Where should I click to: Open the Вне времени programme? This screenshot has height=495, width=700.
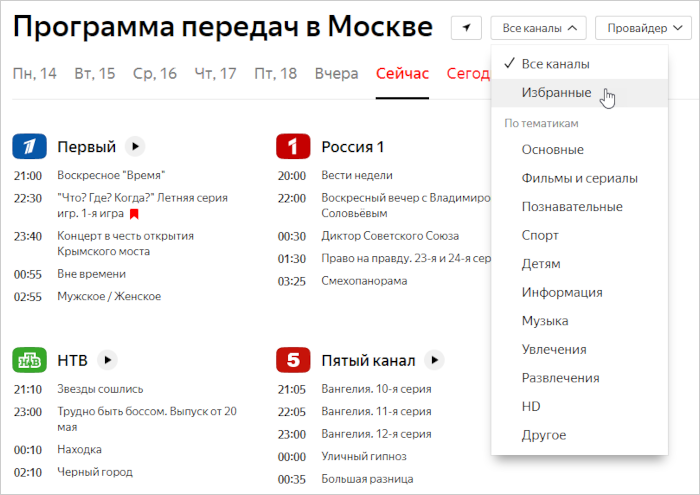(92, 274)
